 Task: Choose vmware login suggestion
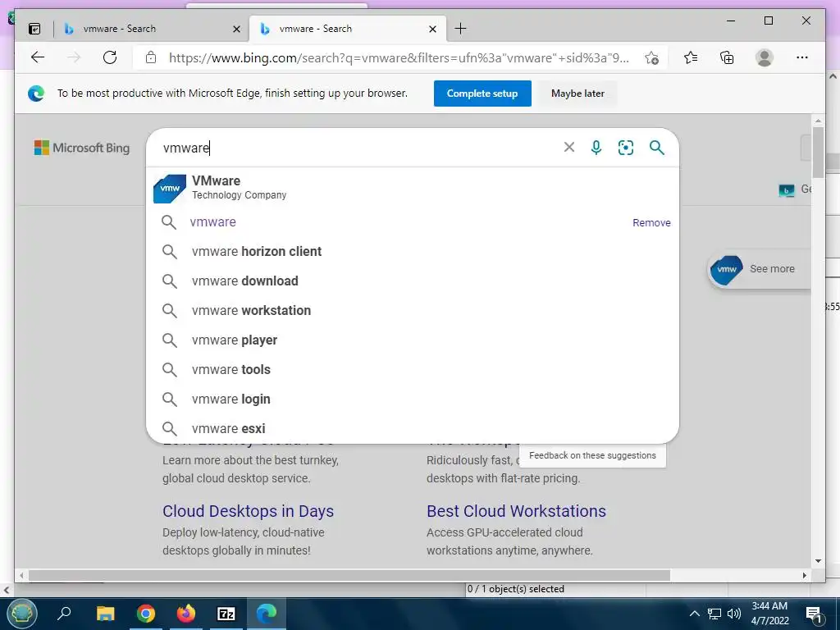click(412, 399)
